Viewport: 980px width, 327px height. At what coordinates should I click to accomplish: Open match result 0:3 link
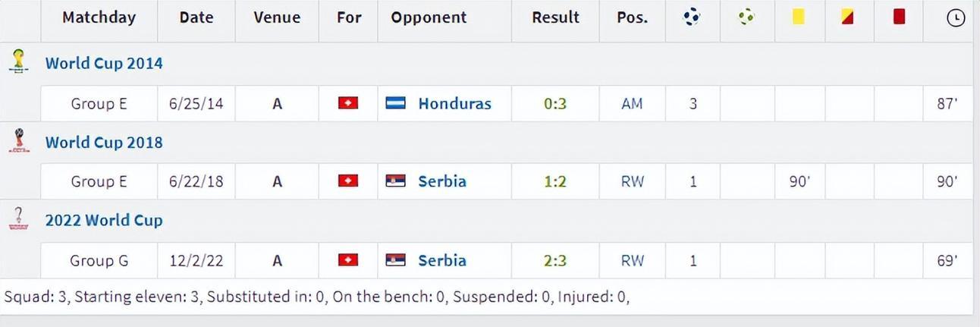pyautogui.click(x=555, y=104)
